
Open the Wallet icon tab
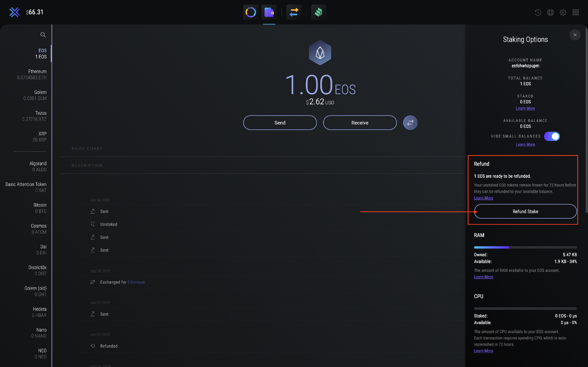pos(269,12)
